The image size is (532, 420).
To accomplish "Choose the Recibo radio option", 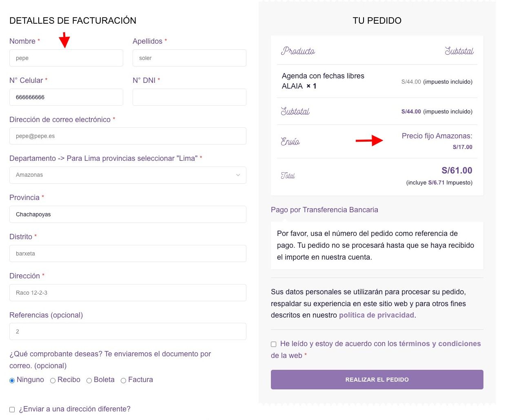I will click(x=53, y=380).
